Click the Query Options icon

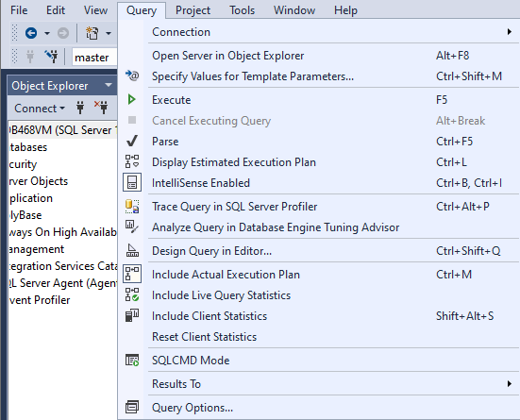point(132,407)
